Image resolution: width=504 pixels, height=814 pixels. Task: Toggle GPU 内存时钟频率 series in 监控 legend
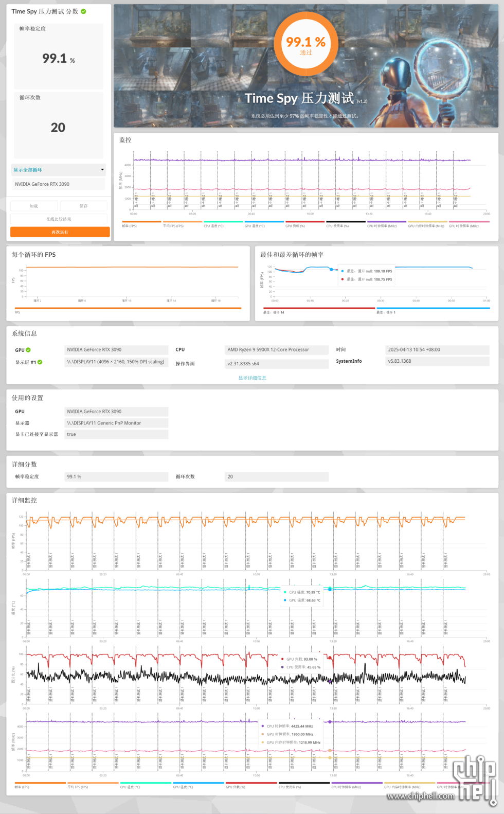click(427, 224)
